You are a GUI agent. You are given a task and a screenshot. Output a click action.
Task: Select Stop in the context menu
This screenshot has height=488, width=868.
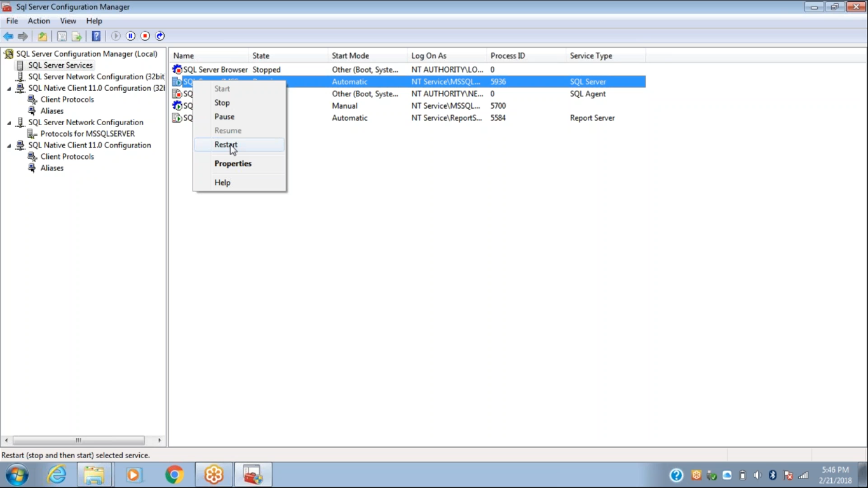tap(222, 103)
